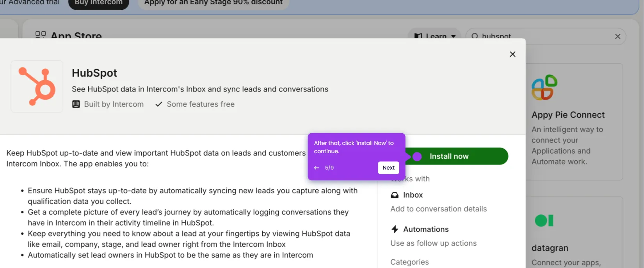Go back using the tooltip's left arrow
Viewport: 644px width, 268px height.
pos(317,168)
